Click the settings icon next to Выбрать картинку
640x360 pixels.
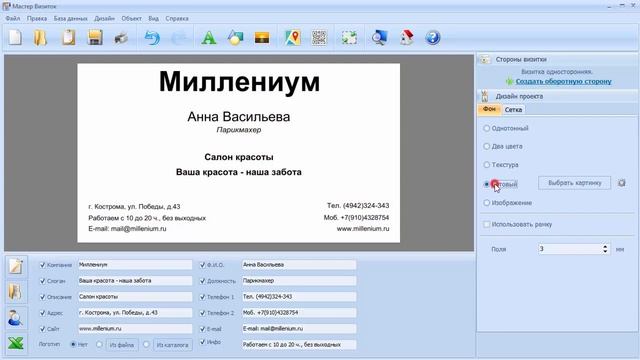(x=622, y=183)
